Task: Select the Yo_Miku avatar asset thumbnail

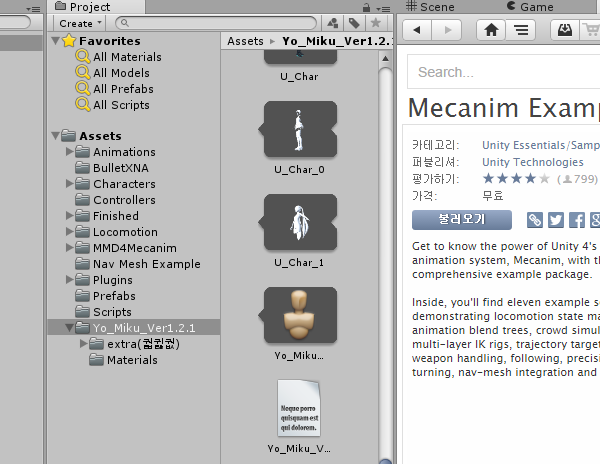Action: [x=300, y=315]
